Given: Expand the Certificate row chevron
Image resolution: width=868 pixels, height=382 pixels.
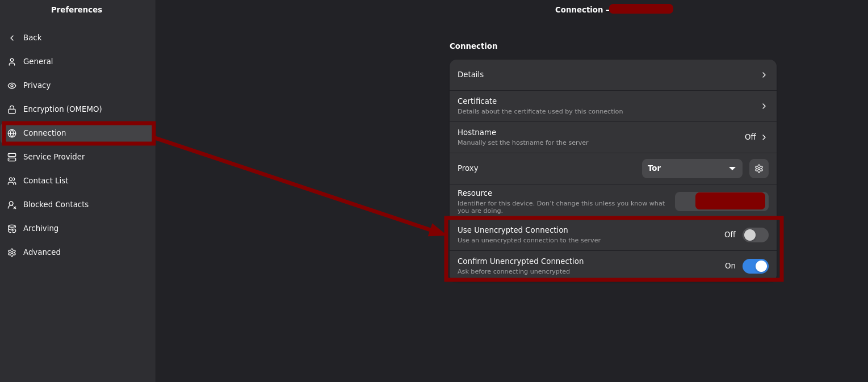Looking at the screenshot, I should [x=764, y=106].
